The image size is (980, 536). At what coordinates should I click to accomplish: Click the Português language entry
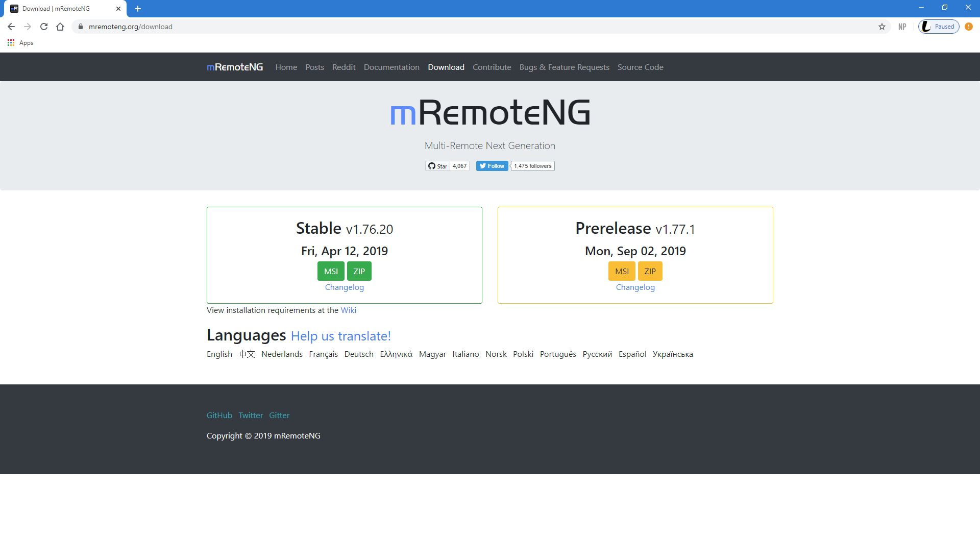[x=558, y=354]
